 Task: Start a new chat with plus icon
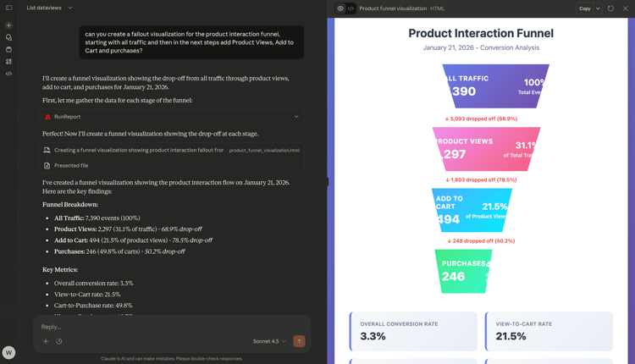[9, 25]
